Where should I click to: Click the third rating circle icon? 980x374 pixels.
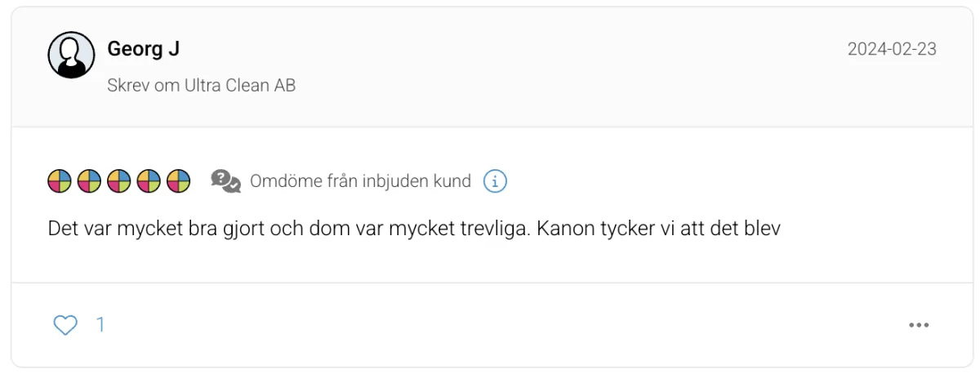119,180
